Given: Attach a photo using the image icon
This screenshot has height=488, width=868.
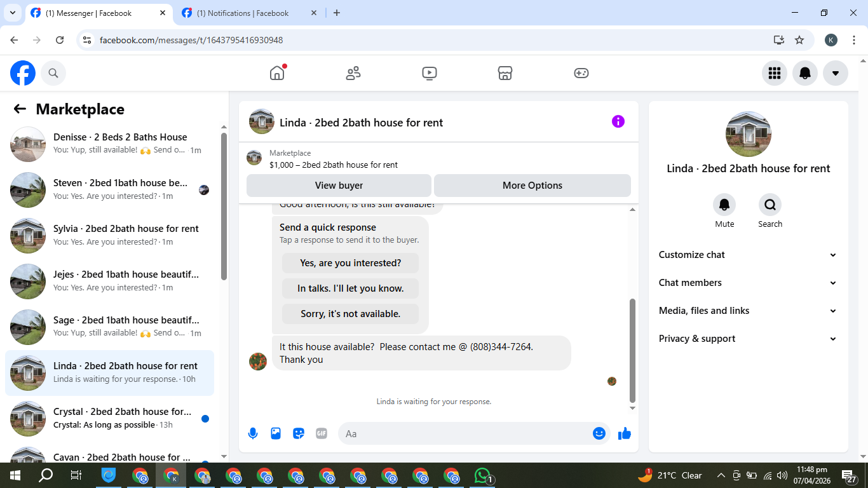Looking at the screenshot, I should click(276, 433).
